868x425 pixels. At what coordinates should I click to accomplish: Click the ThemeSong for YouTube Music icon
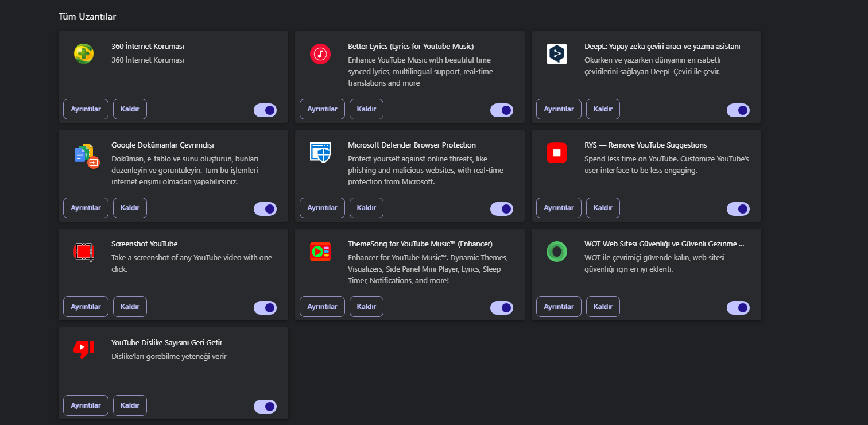320,252
